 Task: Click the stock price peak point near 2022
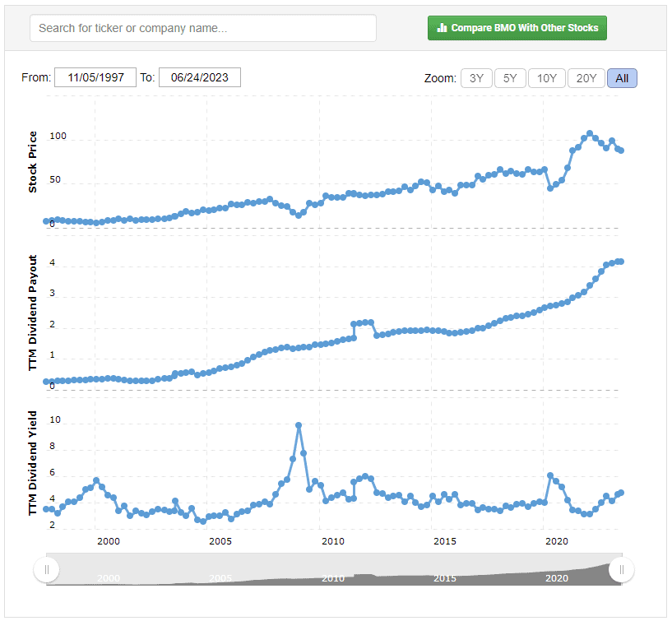point(589,133)
